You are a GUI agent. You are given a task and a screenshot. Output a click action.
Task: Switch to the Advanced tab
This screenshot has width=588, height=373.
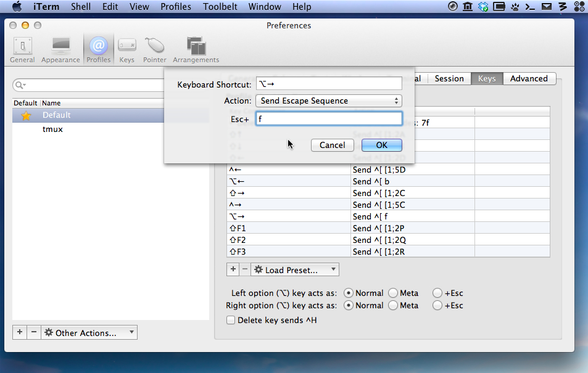[529, 78]
